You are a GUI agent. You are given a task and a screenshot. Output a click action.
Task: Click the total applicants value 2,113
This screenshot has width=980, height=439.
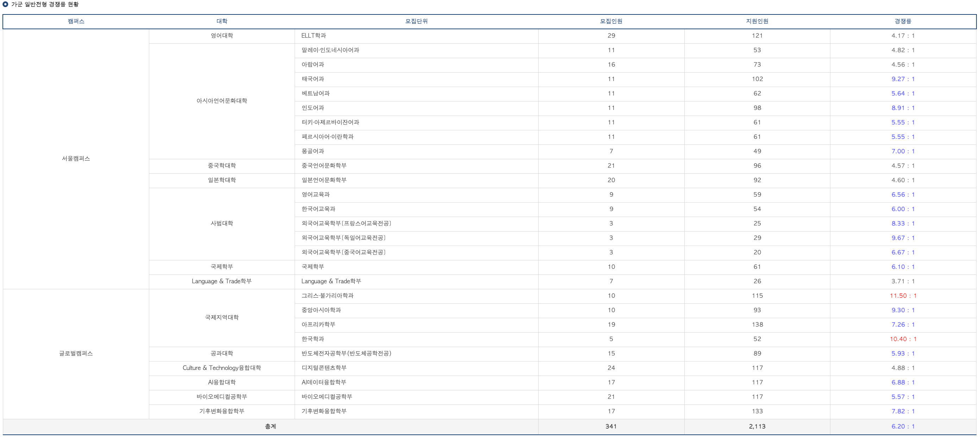757,426
